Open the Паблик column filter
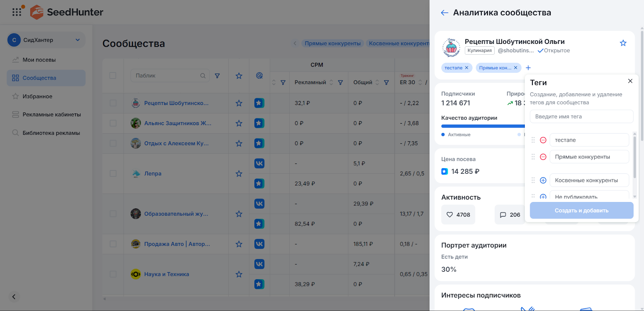This screenshot has width=644, height=311. (x=217, y=76)
